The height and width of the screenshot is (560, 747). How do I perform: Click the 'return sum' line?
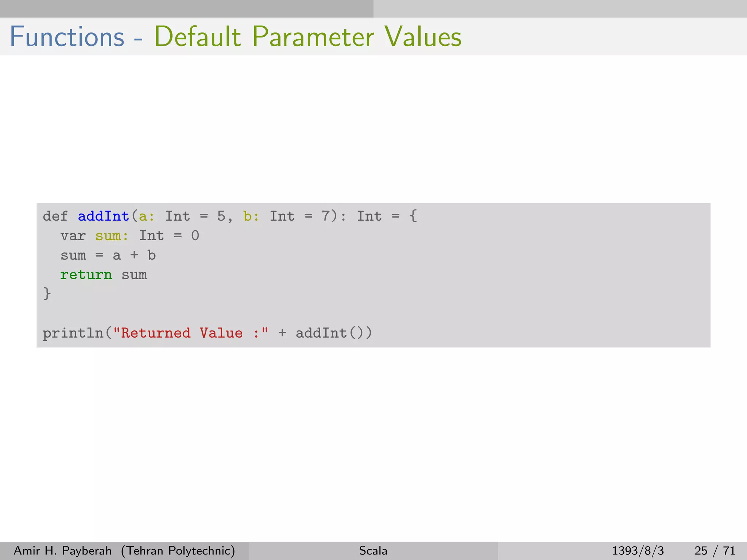[104, 275]
